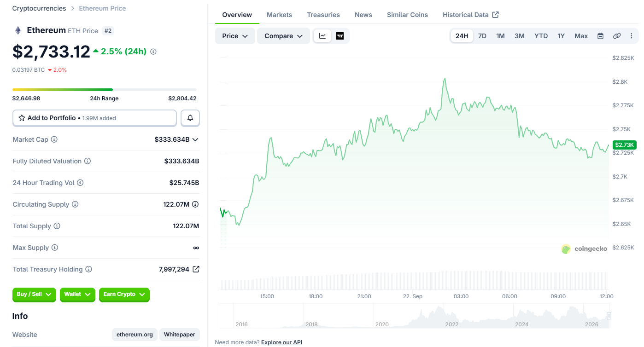
Task: Switch to the Treasuries tab
Action: pyautogui.click(x=323, y=15)
